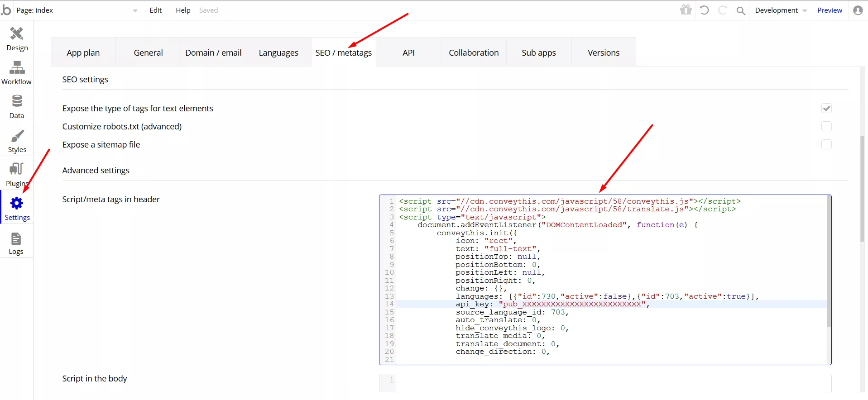868x400 pixels.
Task: Click the 'source_language_id: 703' line
Action: tap(512, 312)
